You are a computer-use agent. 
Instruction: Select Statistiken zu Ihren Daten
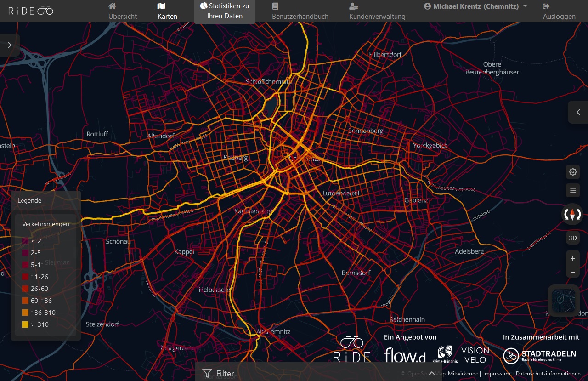(225, 11)
